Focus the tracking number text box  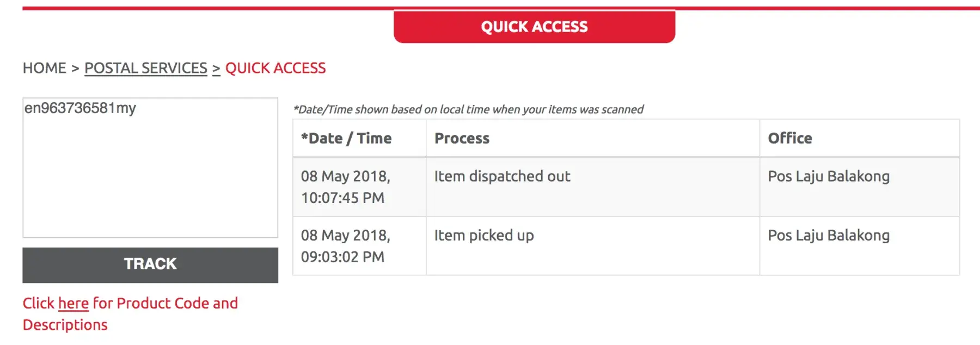(x=150, y=168)
